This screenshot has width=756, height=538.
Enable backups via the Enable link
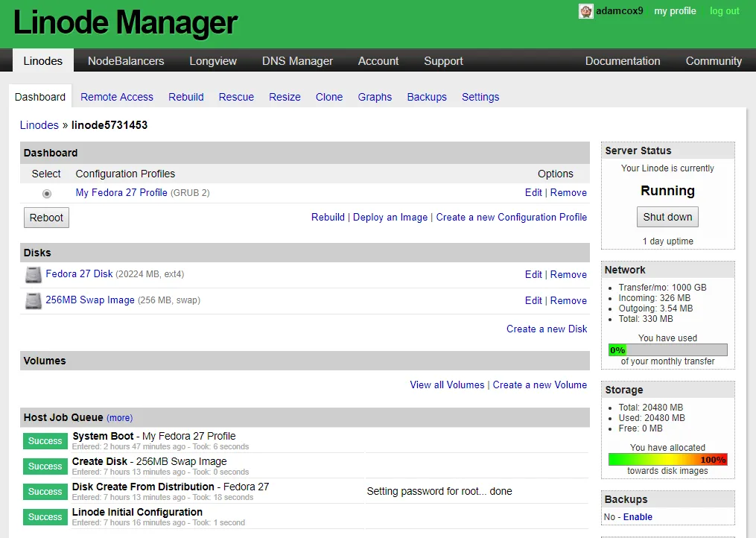click(638, 517)
